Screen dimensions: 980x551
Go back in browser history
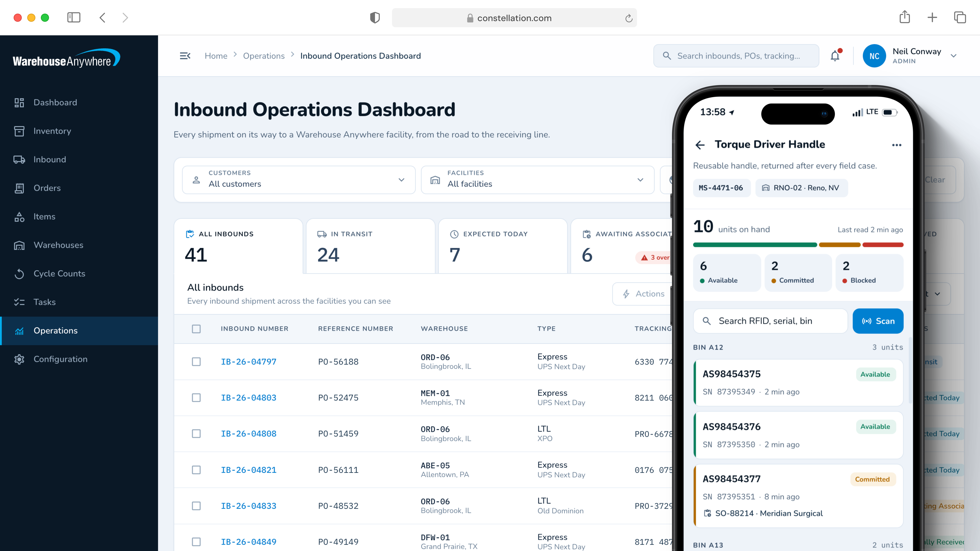click(102, 18)
